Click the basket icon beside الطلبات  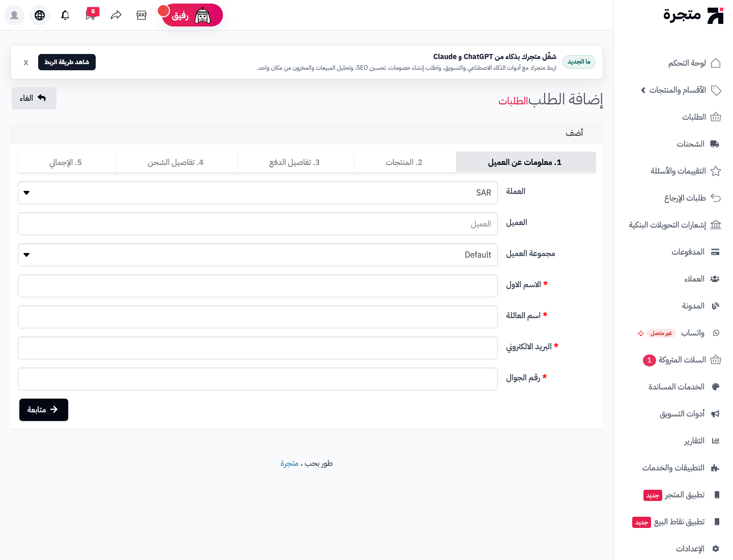[716, 117]
